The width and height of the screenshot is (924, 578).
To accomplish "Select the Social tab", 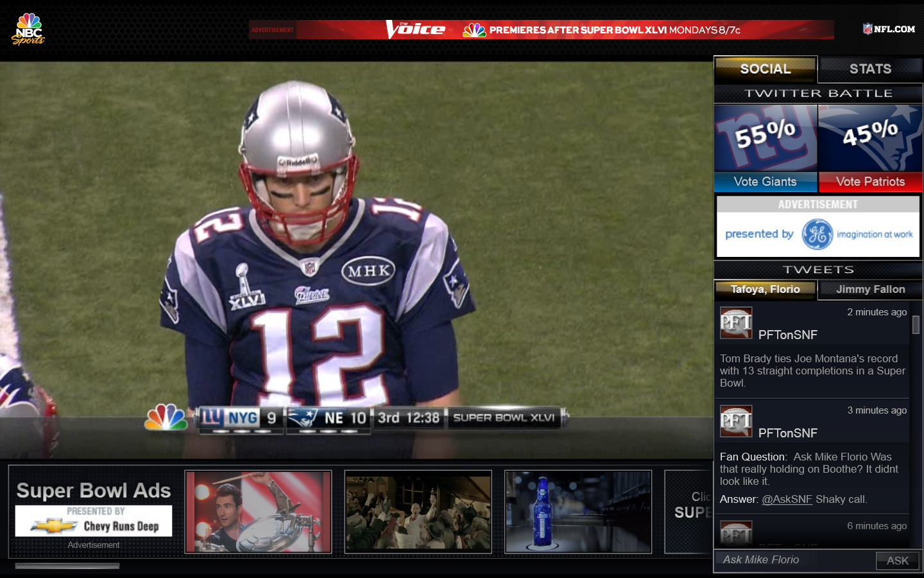I will click(x=765, y=69).
